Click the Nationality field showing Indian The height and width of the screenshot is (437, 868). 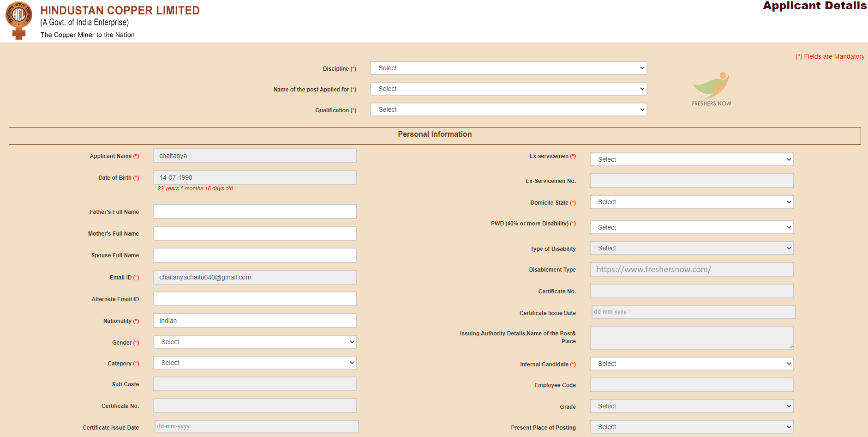coord(255,321)
